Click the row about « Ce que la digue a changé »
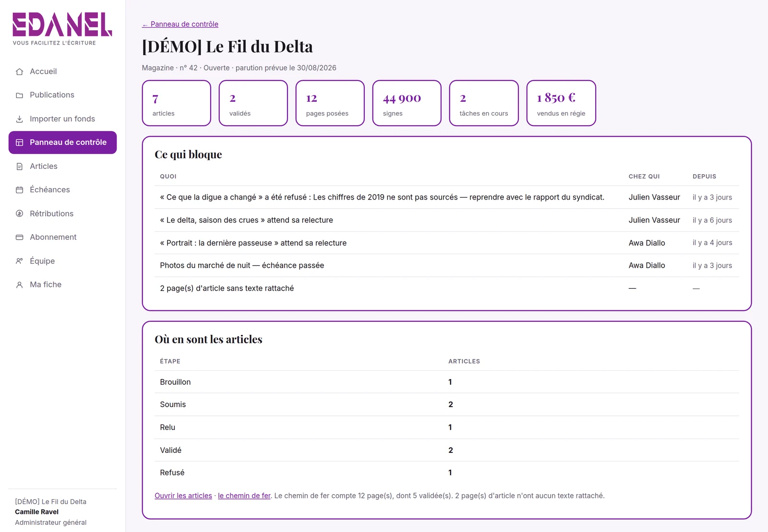This screenshot has width=768, height=532. (x=447, y=197)
